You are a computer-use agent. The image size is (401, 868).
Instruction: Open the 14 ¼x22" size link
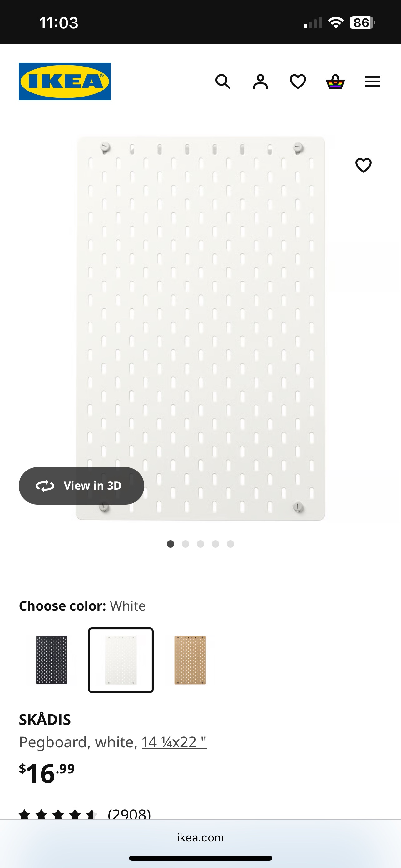point(174,742)
